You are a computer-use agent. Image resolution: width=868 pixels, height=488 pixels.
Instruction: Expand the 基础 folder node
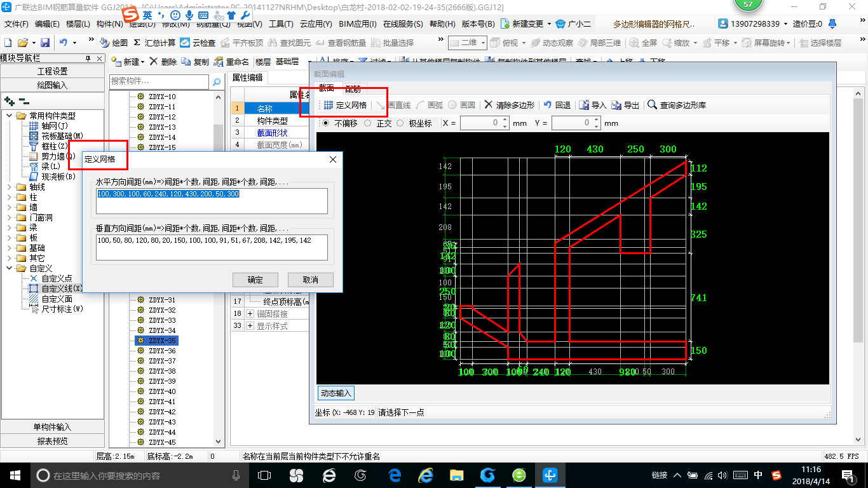click(x=9, y=248)
